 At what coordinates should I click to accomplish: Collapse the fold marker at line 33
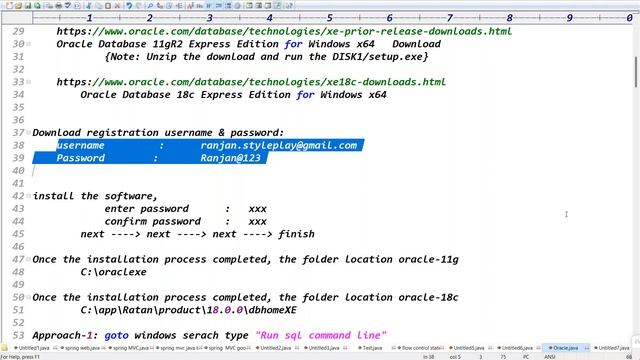[29, 82]
